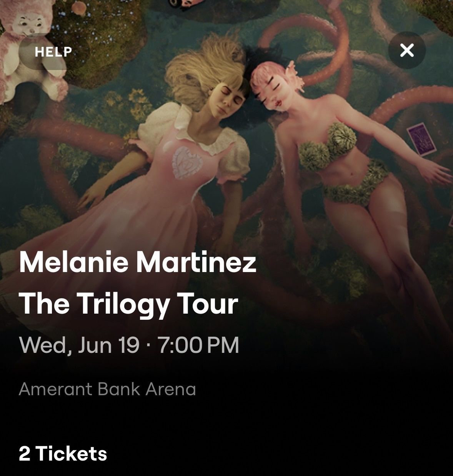This screenshot has width=453, height=476.
Task: Tap the Wed, Jun 19 date text
Action: (79, 345)
